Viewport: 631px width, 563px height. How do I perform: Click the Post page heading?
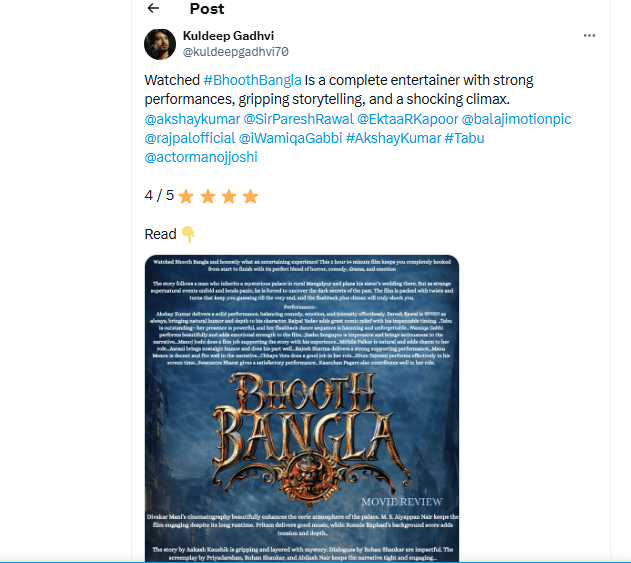point(207,9)
